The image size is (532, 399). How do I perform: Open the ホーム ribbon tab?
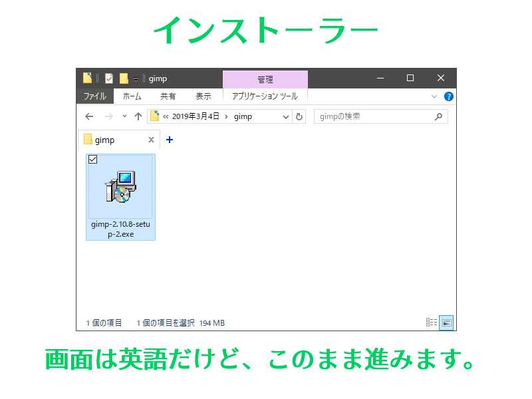pos(132,96)
